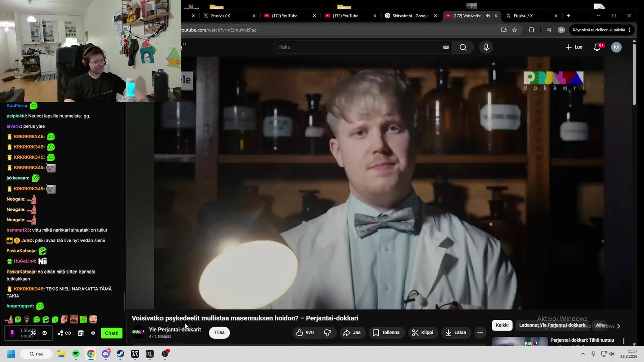This screenshot has height=362, width=644.
Task: Open the Chrome profile avatar in toolbar
Action: [x=561, y=30]
